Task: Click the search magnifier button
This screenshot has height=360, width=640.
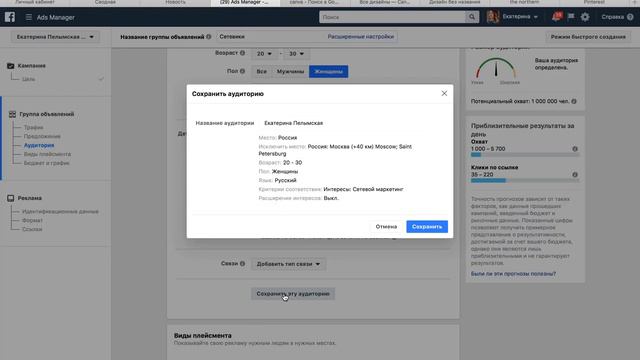Action: click(x=472, y=17)
